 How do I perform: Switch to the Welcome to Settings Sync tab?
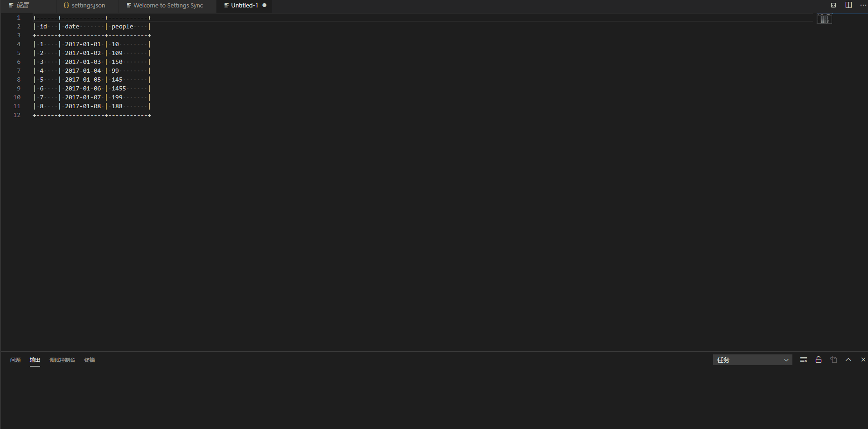click(165, 6)
